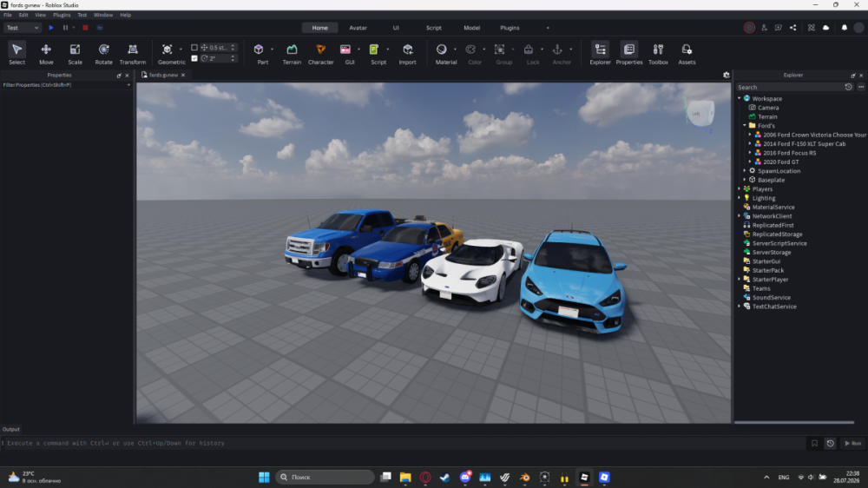Activate the Select tool
Image resolution: width=868 pixels, height=488 pixels.
16,54
